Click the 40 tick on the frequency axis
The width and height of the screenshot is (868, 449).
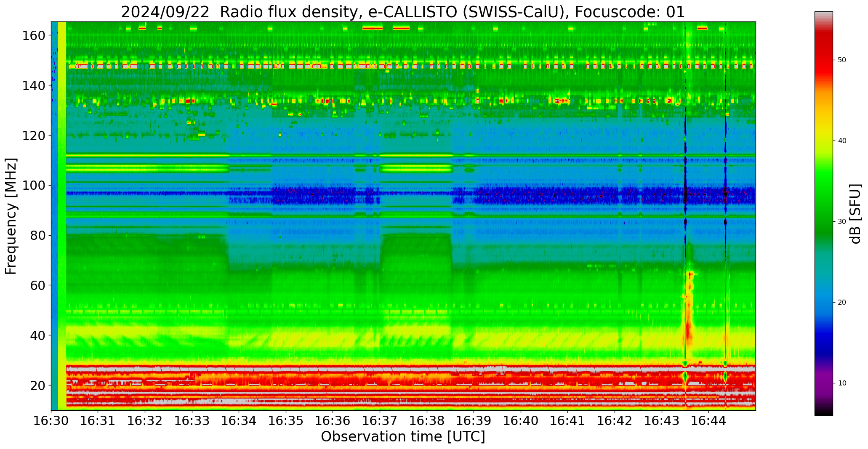[x=37, y=335]
